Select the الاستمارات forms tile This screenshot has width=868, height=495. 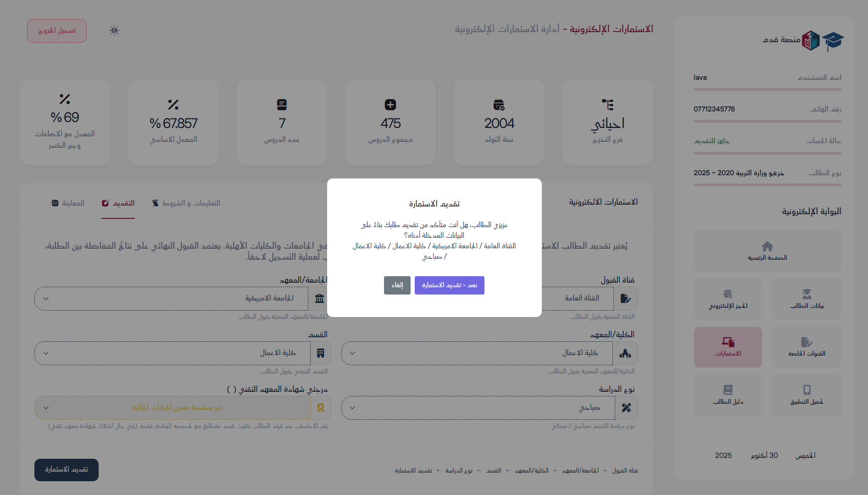[728, 347]
